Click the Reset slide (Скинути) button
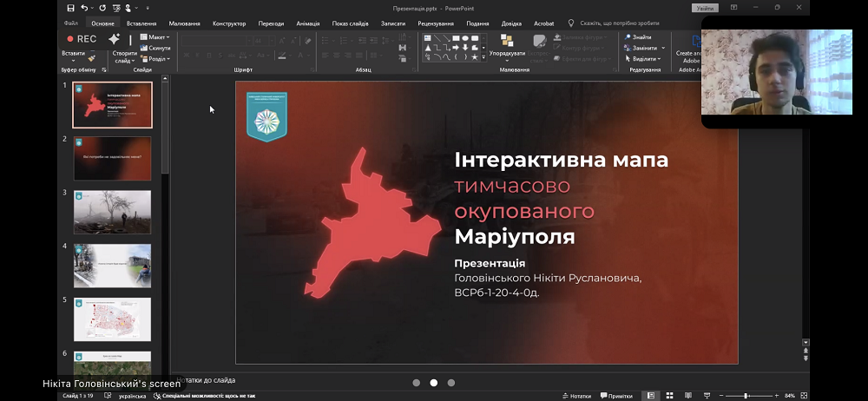 pos(156,48)
